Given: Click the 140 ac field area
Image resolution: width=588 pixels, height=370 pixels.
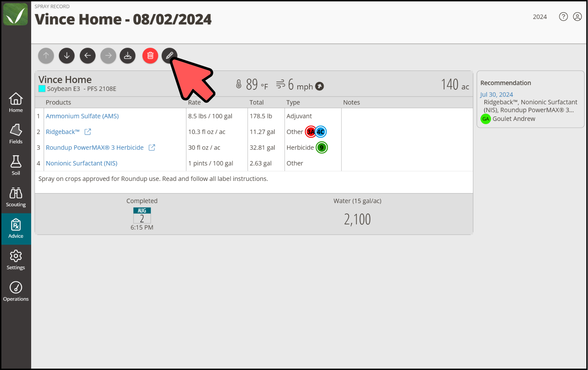Looking at the screenshot, I should (x=455, y=85).
